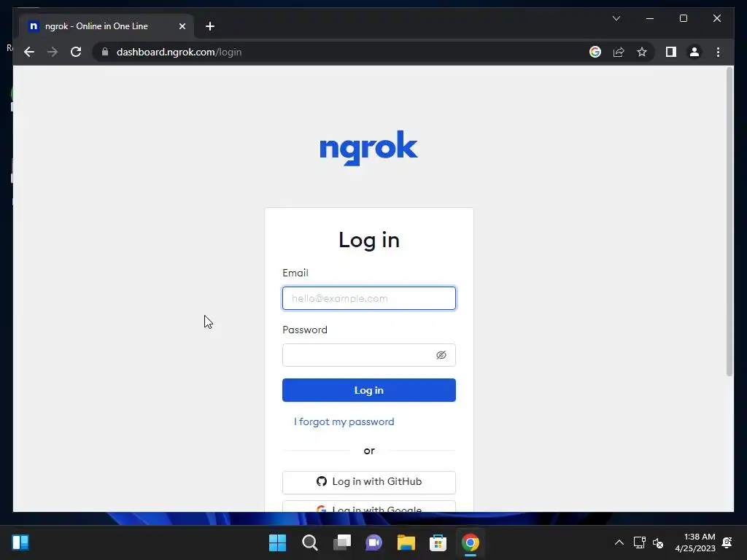The image size is (747, 560).
Task: Open clock showing 1:38 AM
Action: tap(695, 542)
